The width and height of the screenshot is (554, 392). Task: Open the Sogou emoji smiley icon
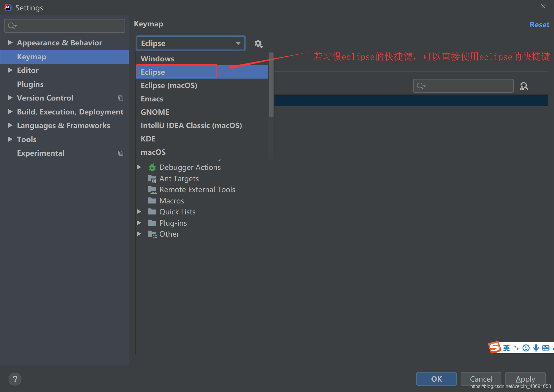click(526, 348)
